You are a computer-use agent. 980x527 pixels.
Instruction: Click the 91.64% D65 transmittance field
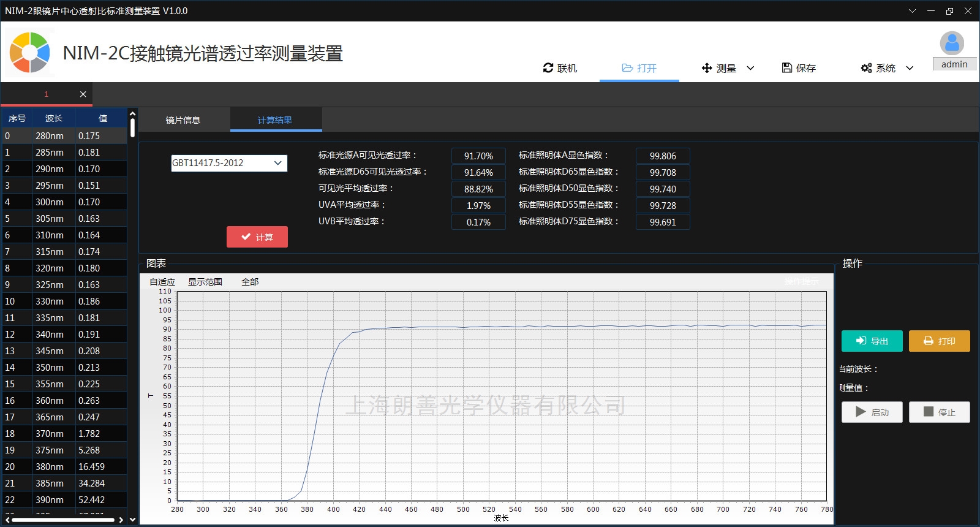478,173
